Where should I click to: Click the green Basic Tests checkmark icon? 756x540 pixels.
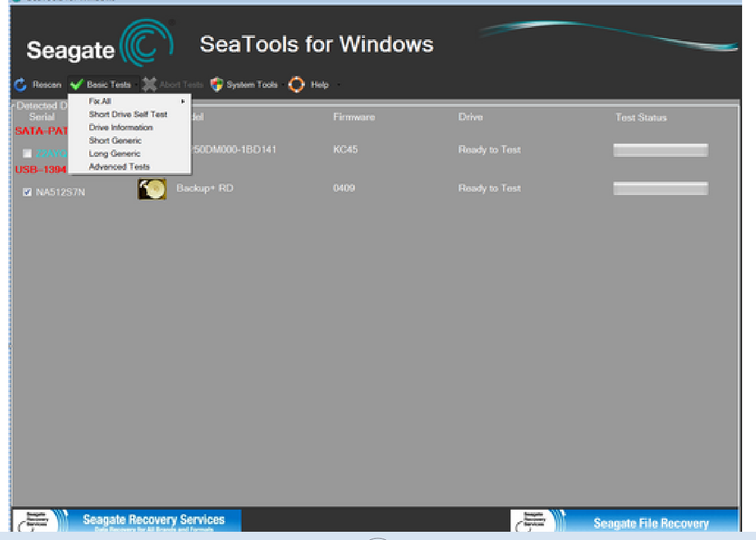(77, 85)
